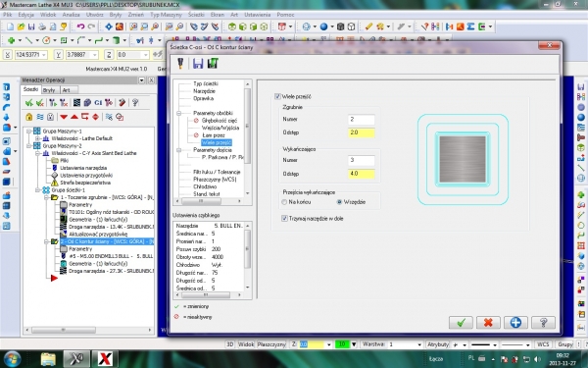Click the Mastercam X icon in taskbar
Viewport: 588px width, 368px height.
[76, 359]
